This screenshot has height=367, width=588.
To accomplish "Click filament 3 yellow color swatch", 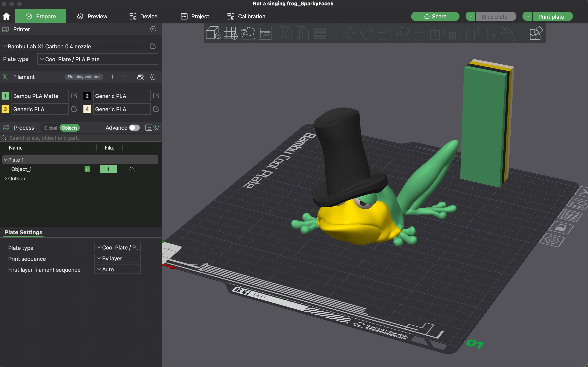I will (x=5, y=109).
